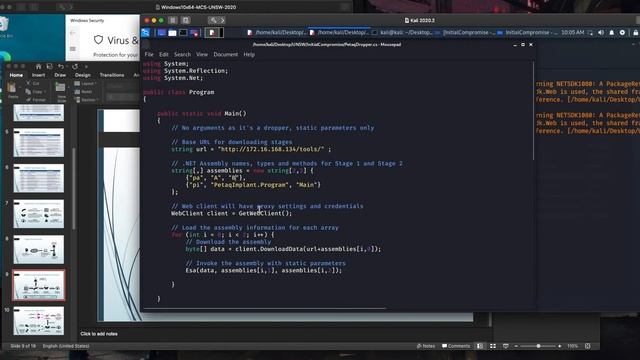Switch to the PowerPoint Draw tab
Viewport: 640px width, 360px height.
tap(60, 75)
